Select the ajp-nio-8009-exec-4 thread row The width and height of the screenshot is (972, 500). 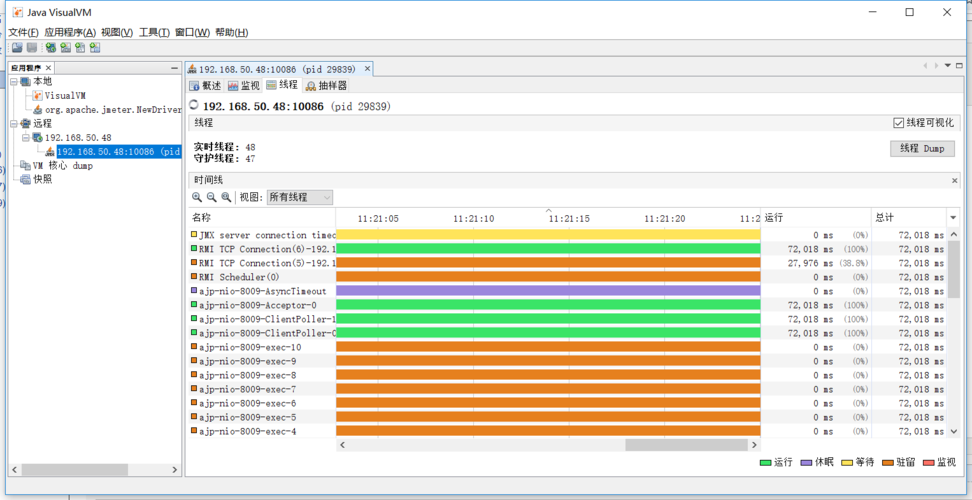(568, 431)
